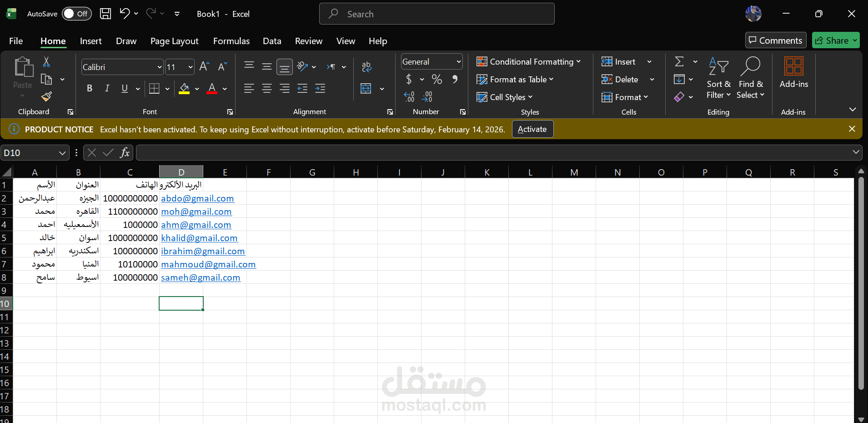Click the Cut scissors icon

click(x=46, y=62)
